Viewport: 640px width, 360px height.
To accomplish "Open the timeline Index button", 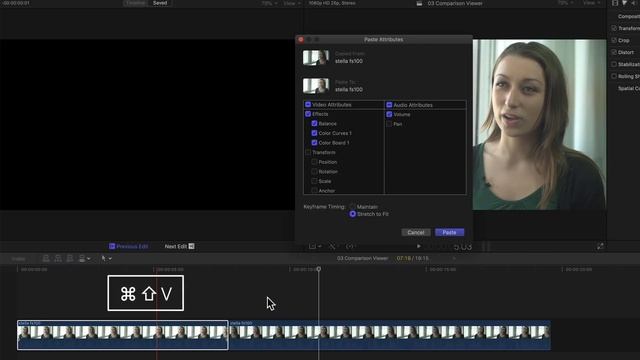I will coord(18,258).
